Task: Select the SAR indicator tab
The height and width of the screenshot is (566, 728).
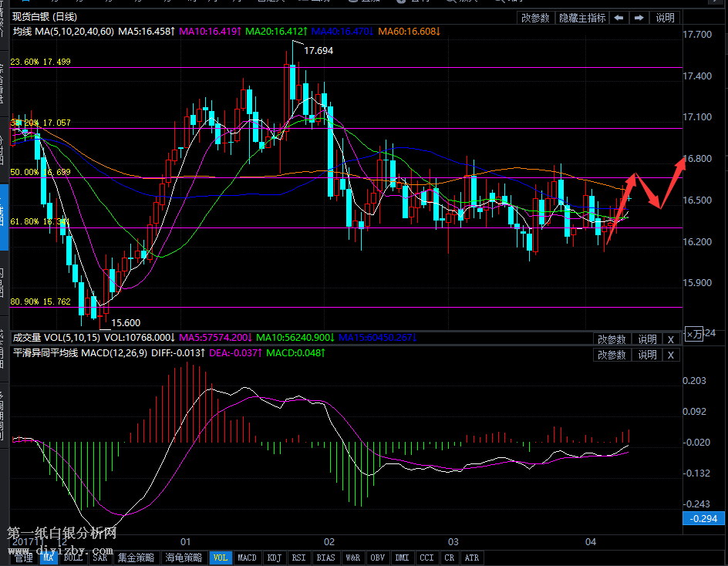Action: (100, 558)
